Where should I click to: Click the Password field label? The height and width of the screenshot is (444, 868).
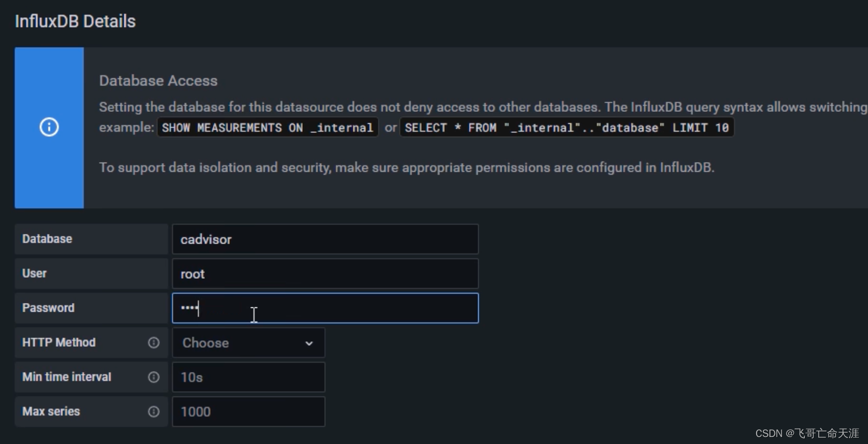48,308
